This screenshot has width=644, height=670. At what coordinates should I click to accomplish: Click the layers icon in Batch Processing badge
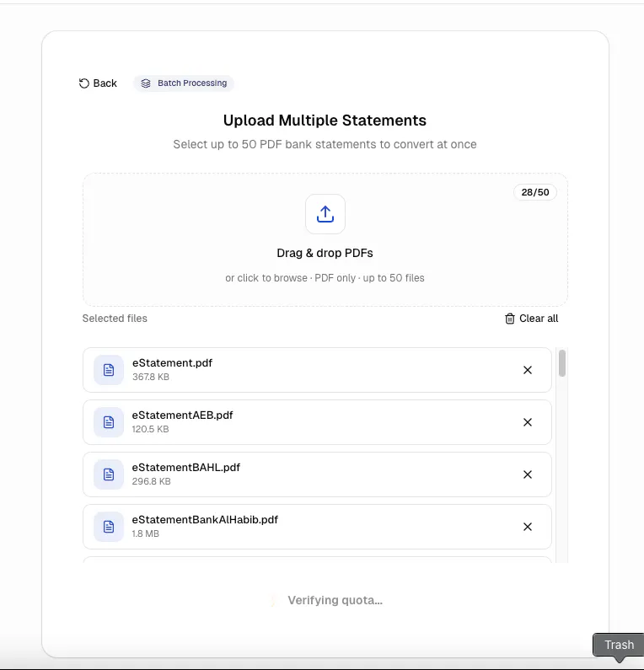coord(146,83)
